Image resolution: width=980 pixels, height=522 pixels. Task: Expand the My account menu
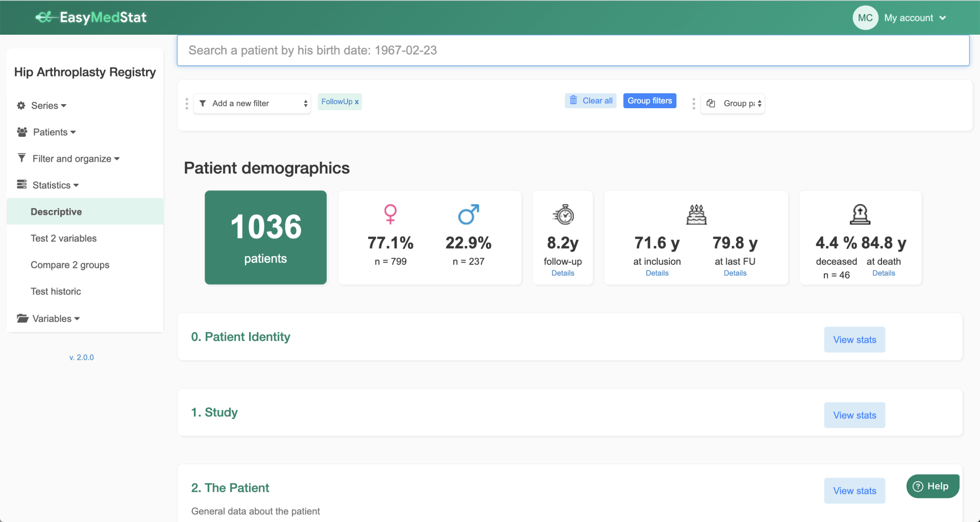[915, 17]
